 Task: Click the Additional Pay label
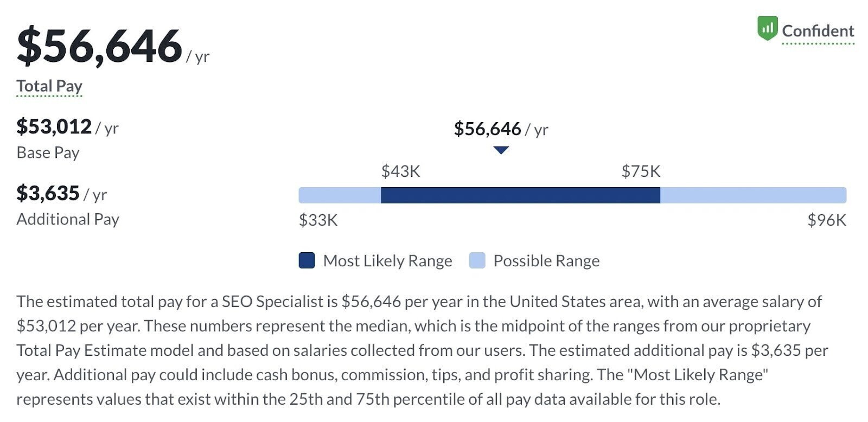click(x=68, y=219)
